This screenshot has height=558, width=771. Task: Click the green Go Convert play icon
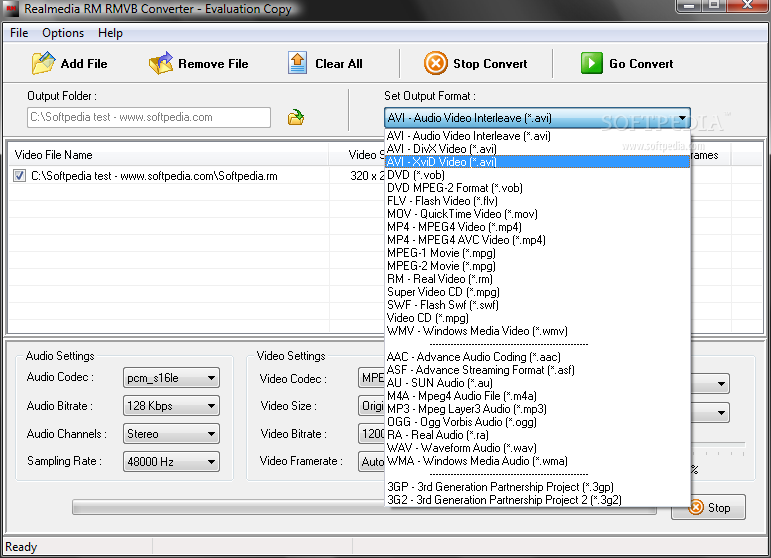(592, 63)
